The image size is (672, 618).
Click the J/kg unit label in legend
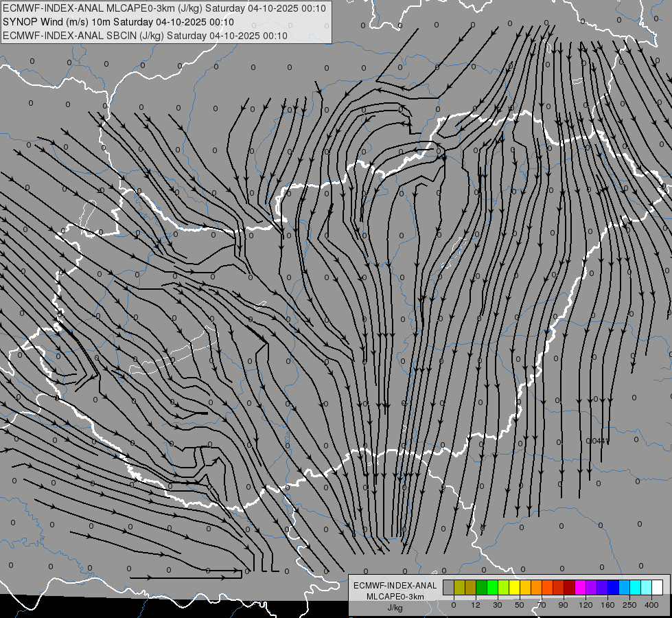(395, 608)
